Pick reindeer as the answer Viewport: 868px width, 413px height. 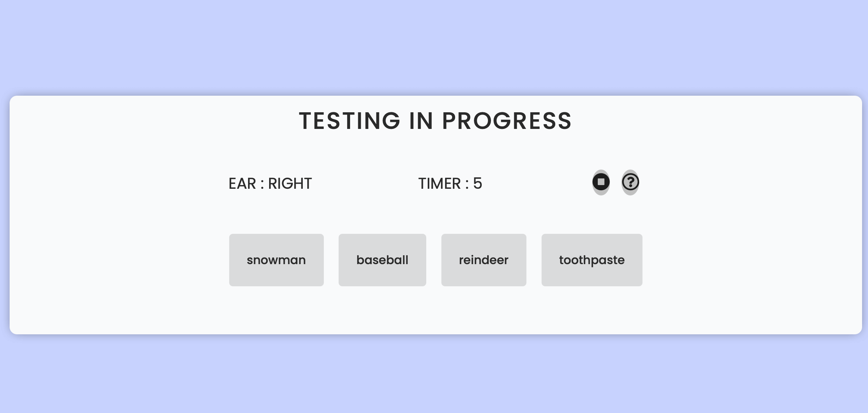(x=484, y=260)
